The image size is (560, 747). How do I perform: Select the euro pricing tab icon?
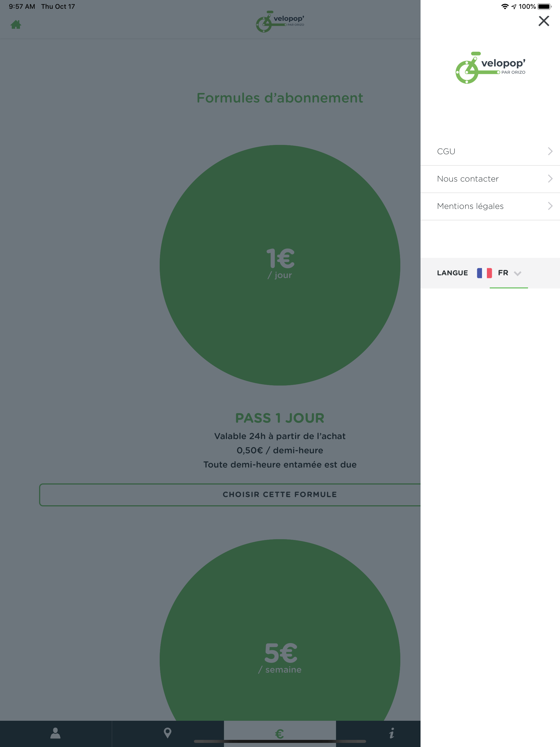coord(280,734)
